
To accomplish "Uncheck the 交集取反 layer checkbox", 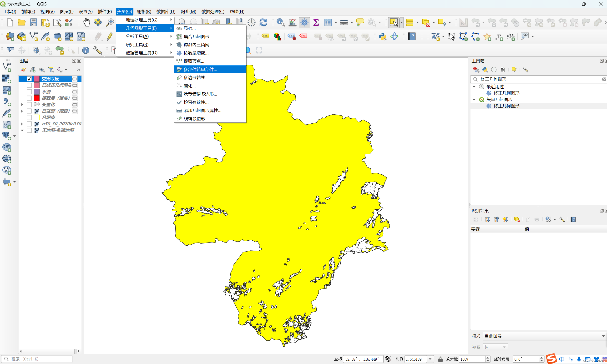I will point(29,79).
